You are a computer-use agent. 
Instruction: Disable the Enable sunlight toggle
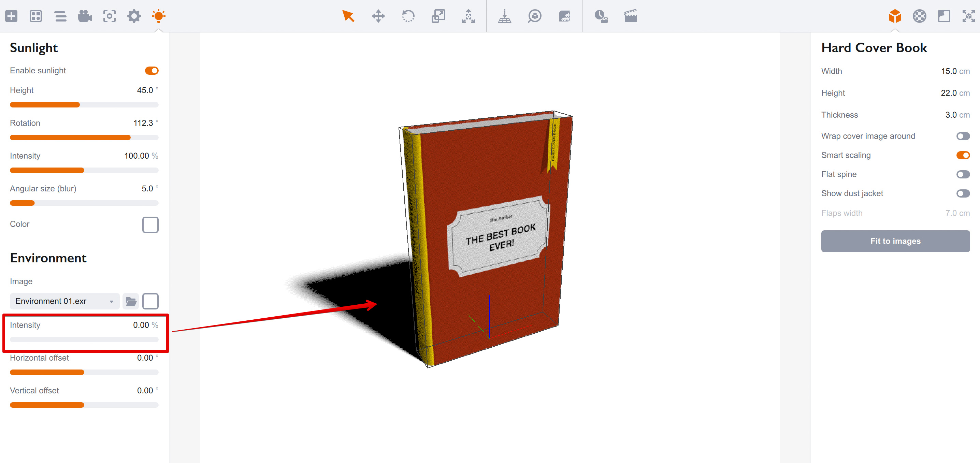pyautogui.click(x=152, y=70)
